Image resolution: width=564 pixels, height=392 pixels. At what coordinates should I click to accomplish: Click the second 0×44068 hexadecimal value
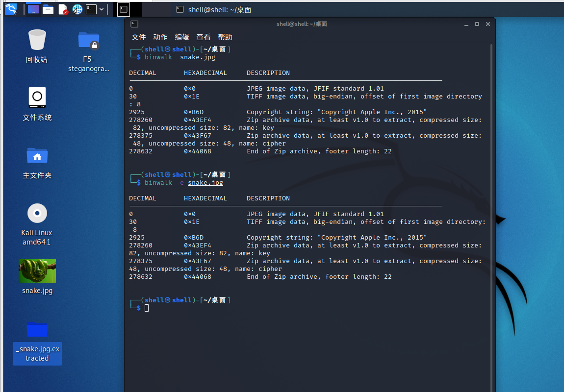198,277
